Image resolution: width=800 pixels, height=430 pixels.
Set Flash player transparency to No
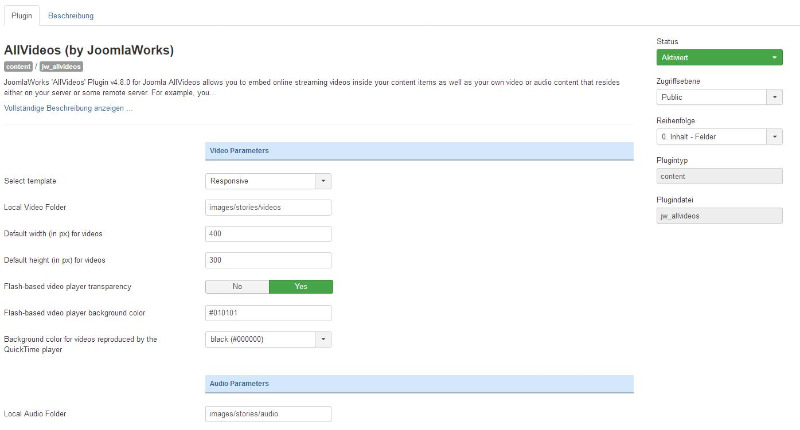pos(237,287)
